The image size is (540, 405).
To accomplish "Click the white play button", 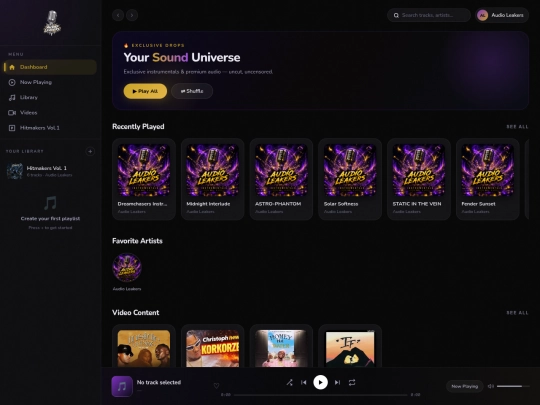I will click(x=320, y=382).
